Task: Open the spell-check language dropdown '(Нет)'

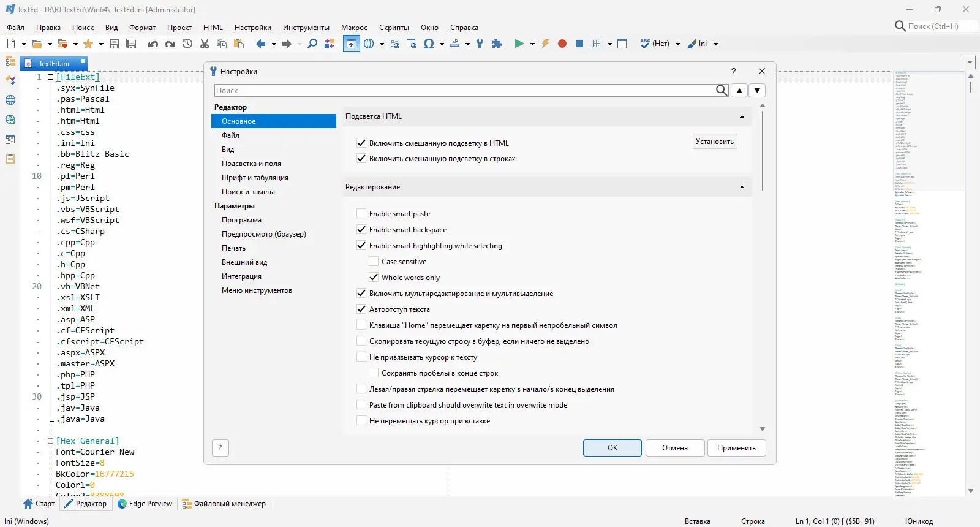Action: coord(678,44)
